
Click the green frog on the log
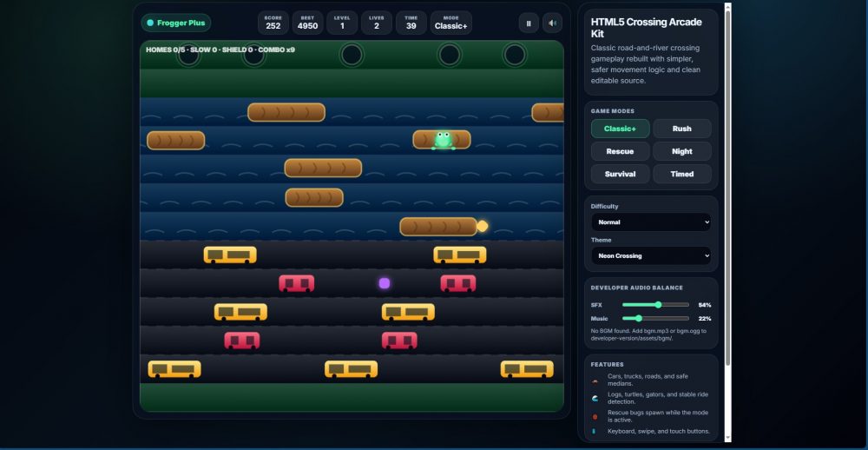(443, 140)
